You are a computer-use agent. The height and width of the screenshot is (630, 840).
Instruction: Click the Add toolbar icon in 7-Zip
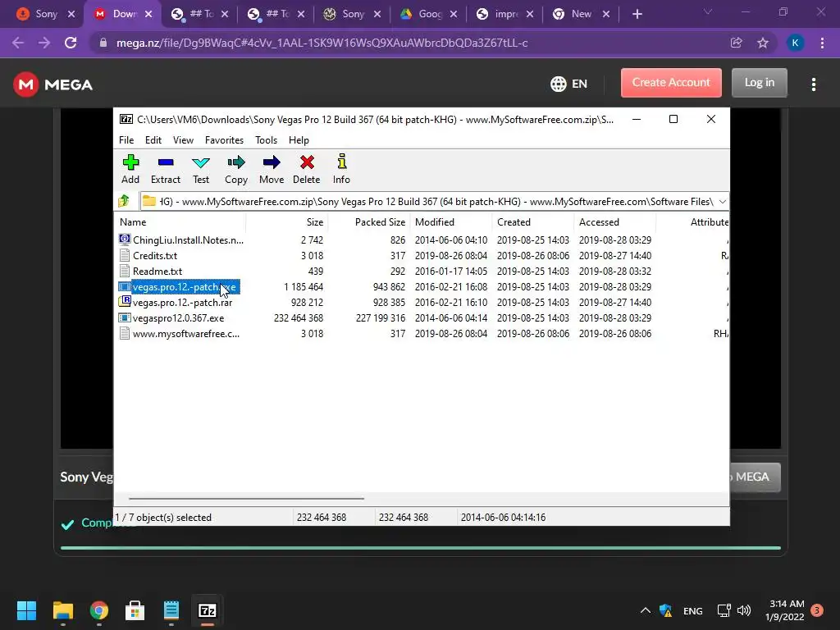click(130, 169)
